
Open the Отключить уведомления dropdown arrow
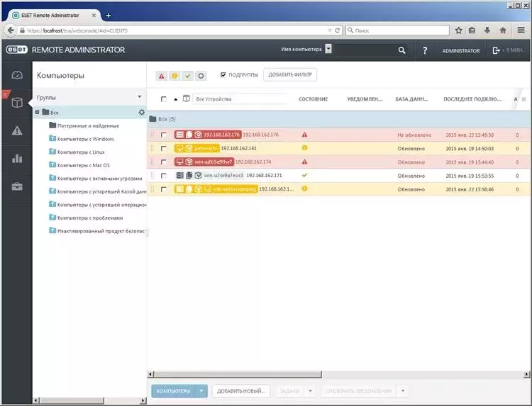click(x=403, y=390)
